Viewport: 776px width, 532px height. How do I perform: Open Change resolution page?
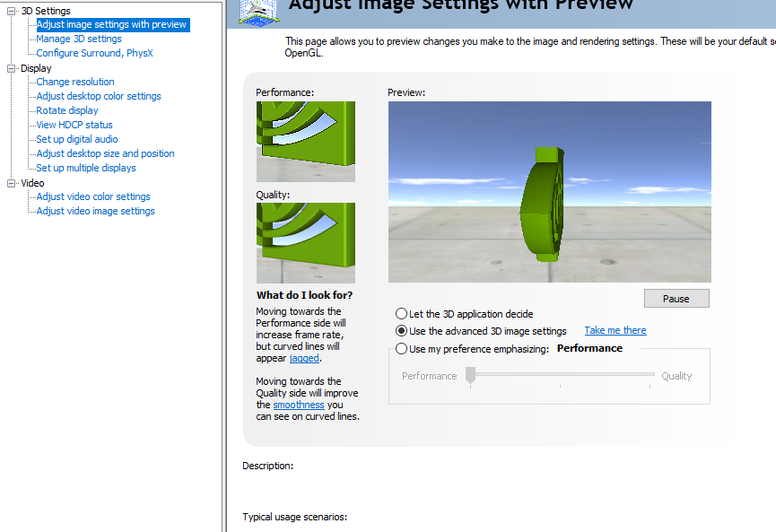pos(75,82)
